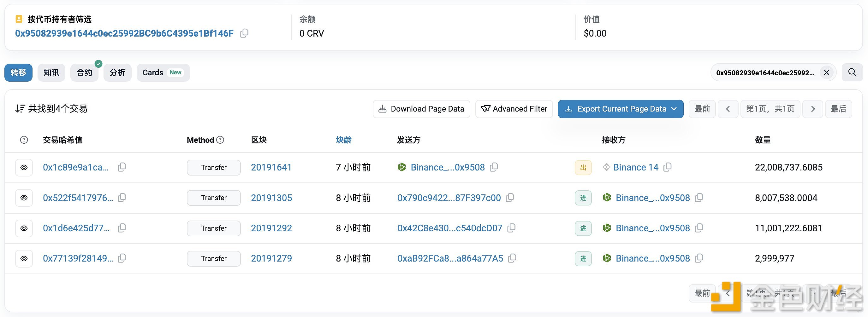Clear the search box with the X
The width and height of the screenshot is (868, 317).
[x=826, y=72]
